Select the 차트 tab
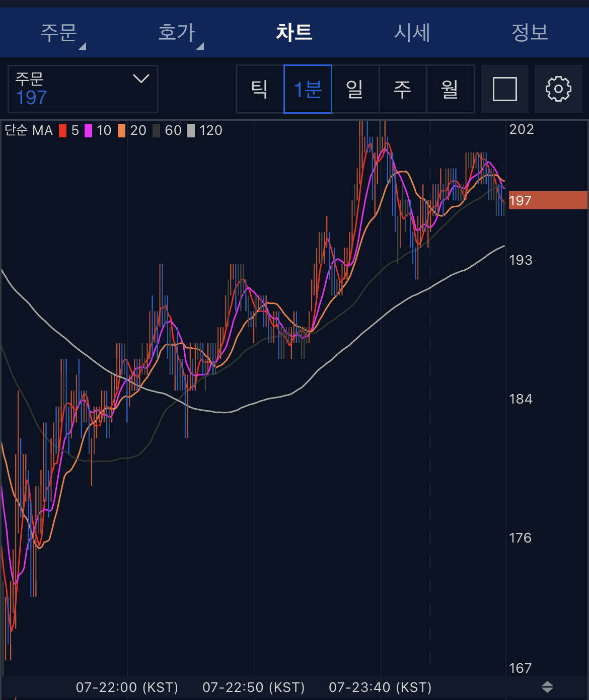This screenshot has width=589, height=700. [x=294, y=33]
